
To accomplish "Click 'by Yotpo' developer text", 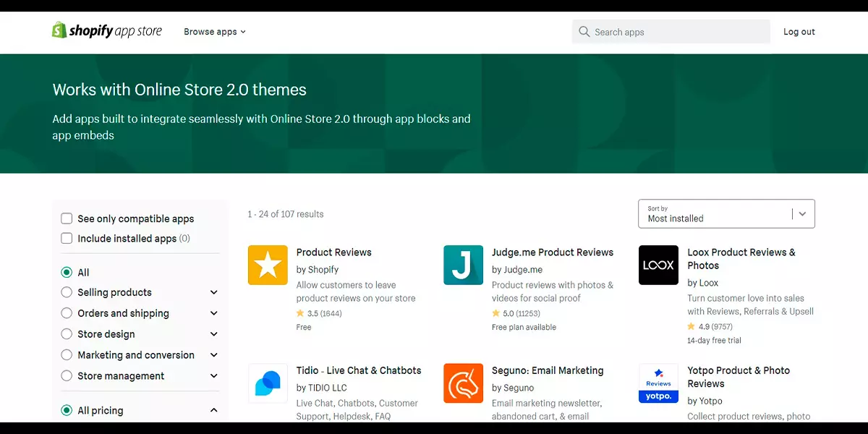I will 705,401.
